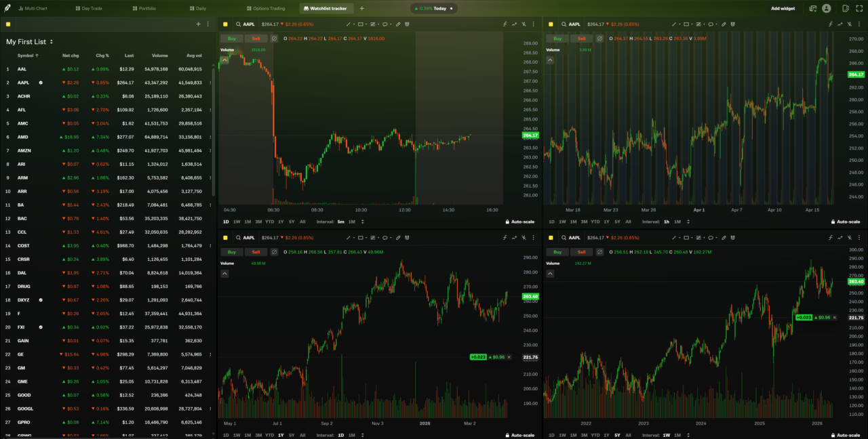Click the yellow color link square in watchlist header
Screen dimensions: 868x439
pos(8,24)
